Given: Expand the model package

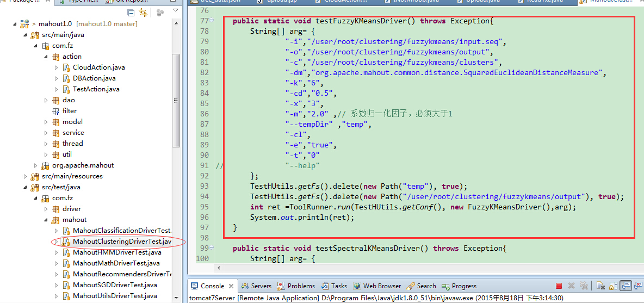Looking at the screenshot, I should pos(46,122).
